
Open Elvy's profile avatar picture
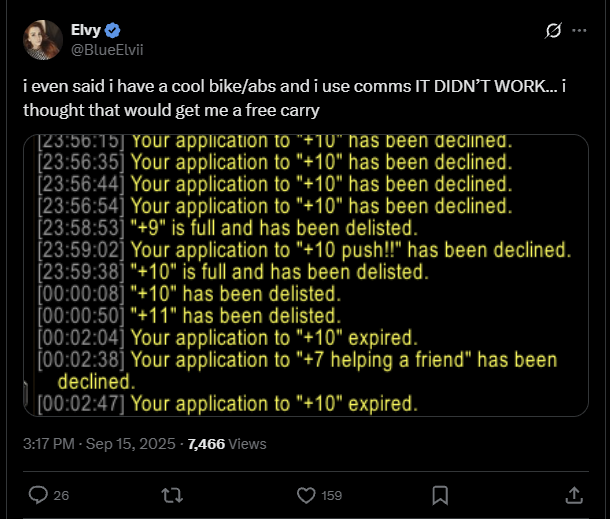click(x=43, y=40)
